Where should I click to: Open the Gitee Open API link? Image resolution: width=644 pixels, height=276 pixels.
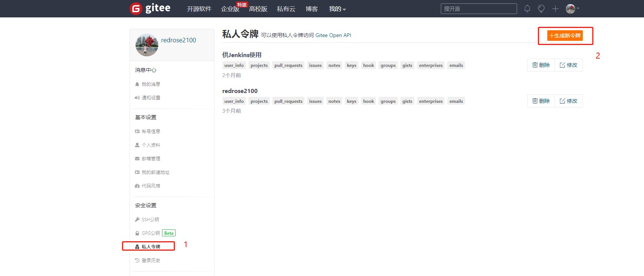coord(333,35)
